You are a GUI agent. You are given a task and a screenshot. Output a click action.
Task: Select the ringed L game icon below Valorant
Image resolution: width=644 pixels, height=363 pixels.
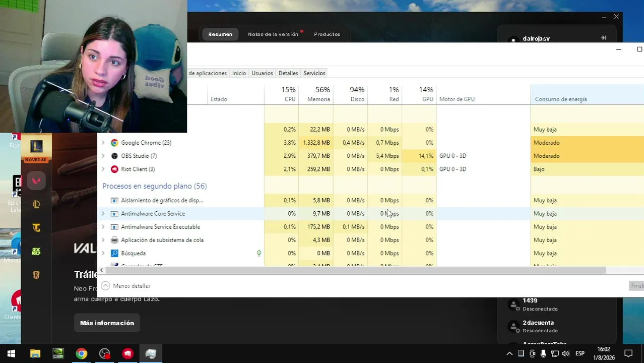[36, 204]
